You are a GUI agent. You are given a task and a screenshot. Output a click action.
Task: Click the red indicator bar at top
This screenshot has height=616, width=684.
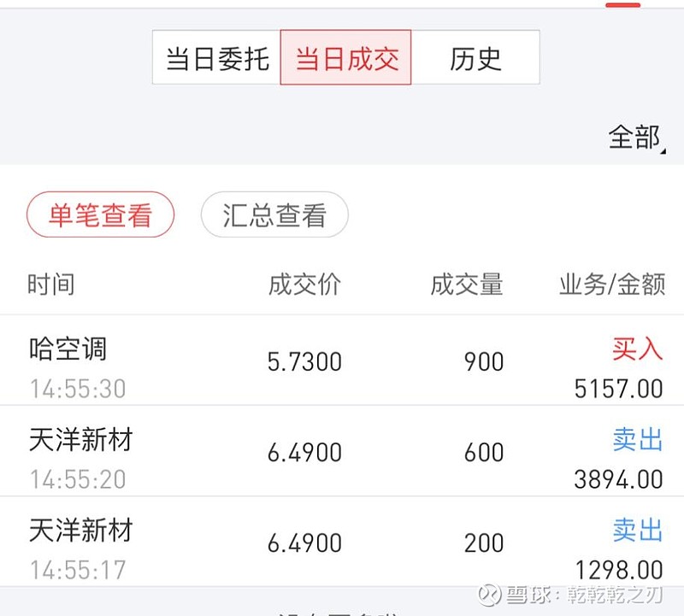click(x=622, y=5)
